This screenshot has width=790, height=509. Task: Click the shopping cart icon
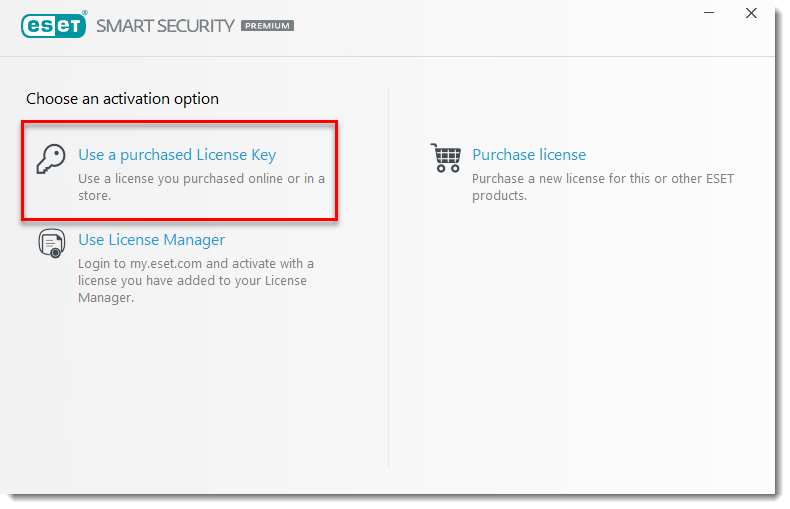(446, 158)
